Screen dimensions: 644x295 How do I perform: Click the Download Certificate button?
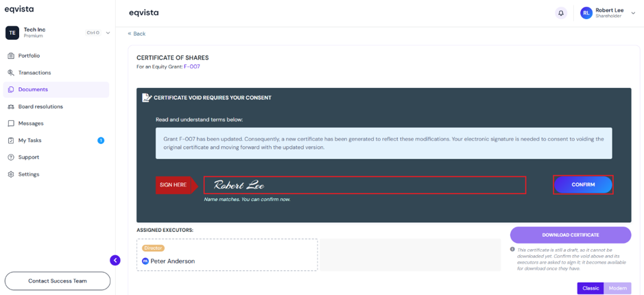pos(571,235)
